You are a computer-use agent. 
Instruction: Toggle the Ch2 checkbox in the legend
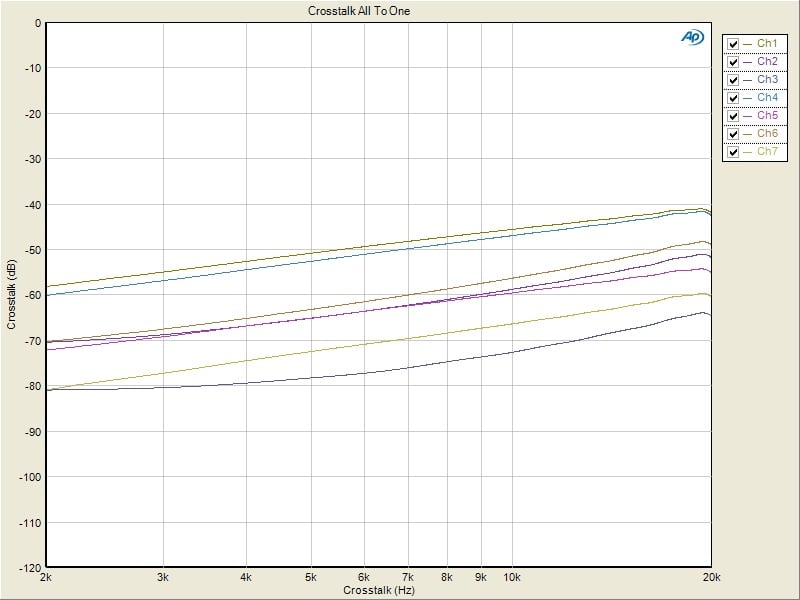(734, 62)
